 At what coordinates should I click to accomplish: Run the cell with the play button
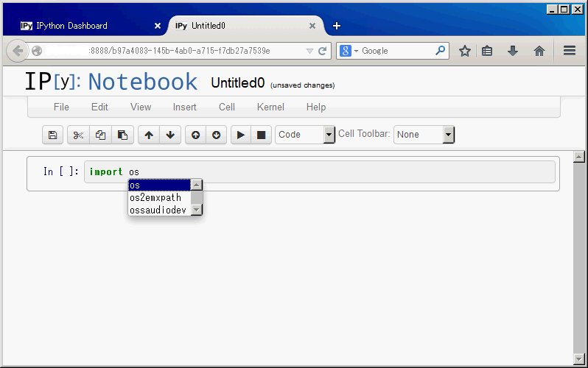[241, 135]
